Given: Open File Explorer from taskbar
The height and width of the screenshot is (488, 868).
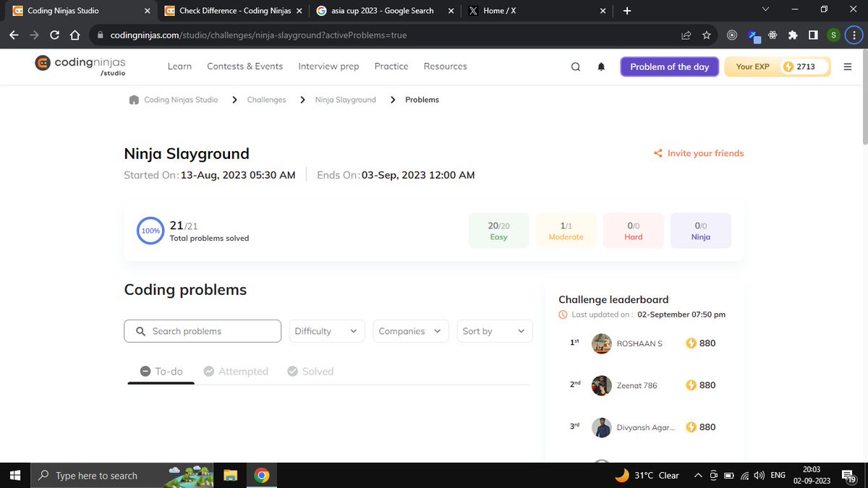Looking at the screenshot, I should 231,475.
